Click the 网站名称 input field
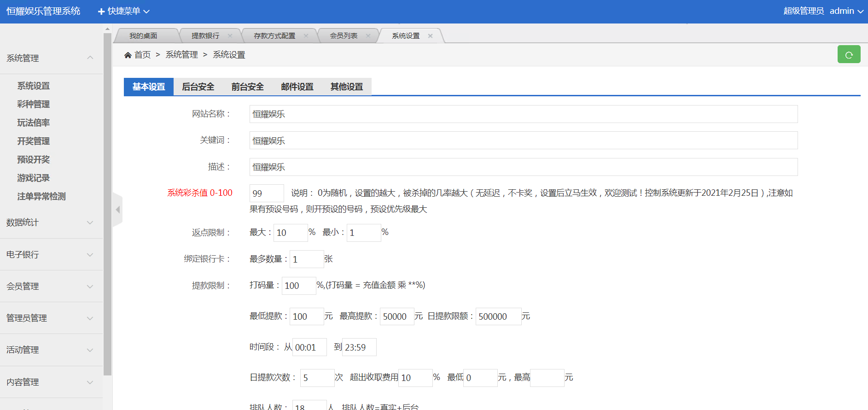This screenshot has height=410, width=868. [x=523, y=114]
